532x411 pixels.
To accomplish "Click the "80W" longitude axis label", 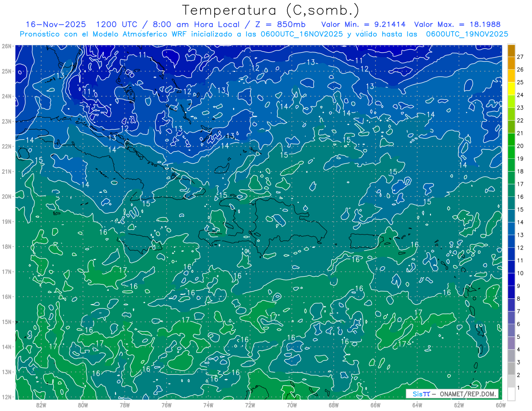I will tap(82, 405).
